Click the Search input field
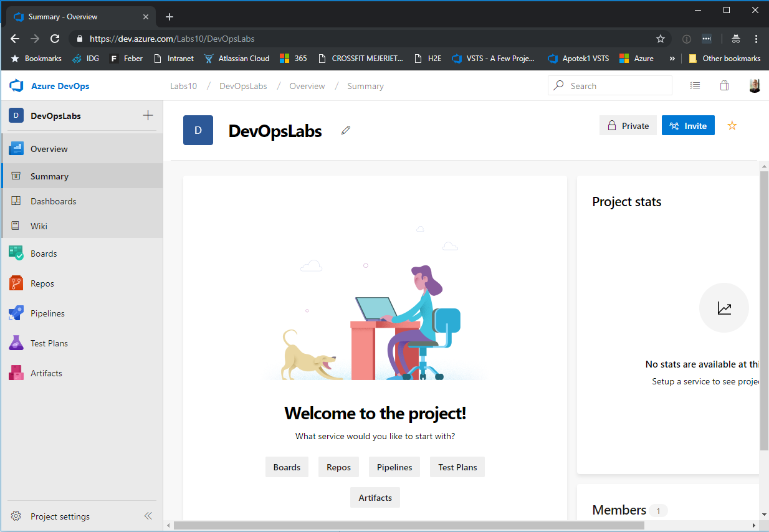769x532 pixels. click(610, 86)
